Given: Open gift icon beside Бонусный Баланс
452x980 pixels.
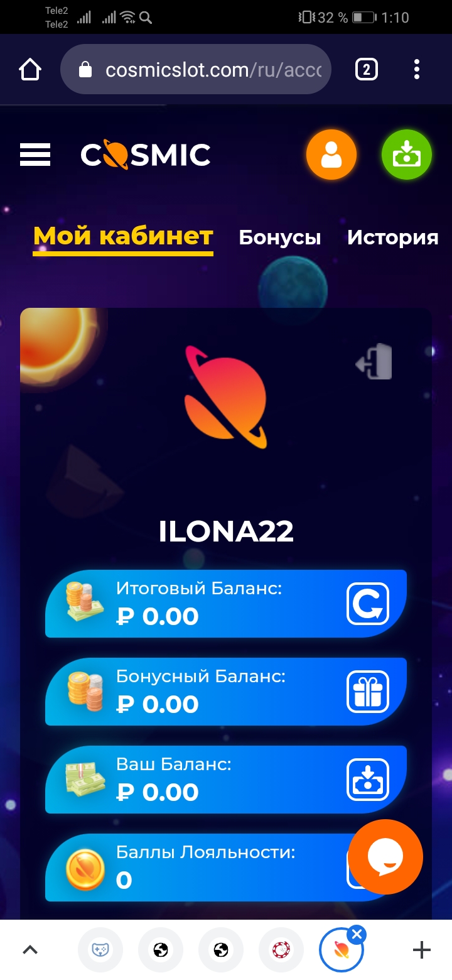Looking at the screenshot, I should pyautogui.click(x=368, y=692).
